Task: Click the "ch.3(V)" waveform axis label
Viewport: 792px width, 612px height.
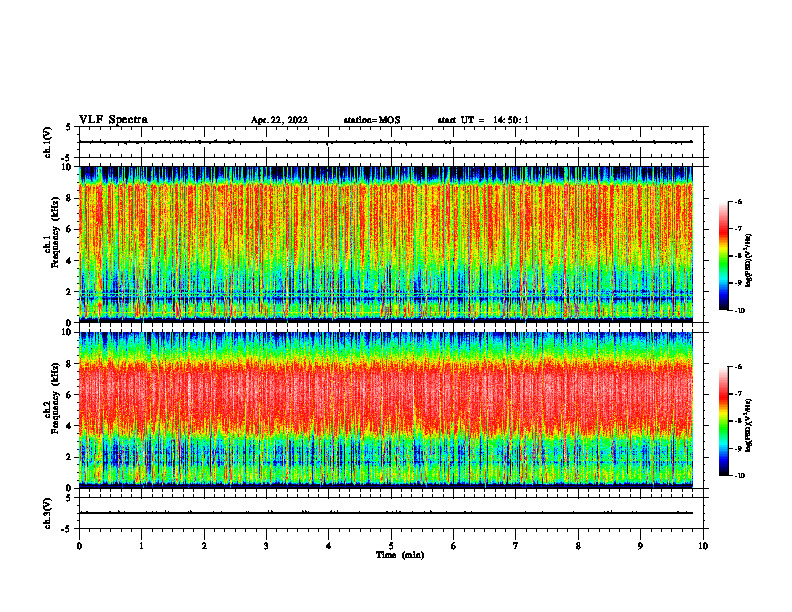Action: click(x=47, y=513)
